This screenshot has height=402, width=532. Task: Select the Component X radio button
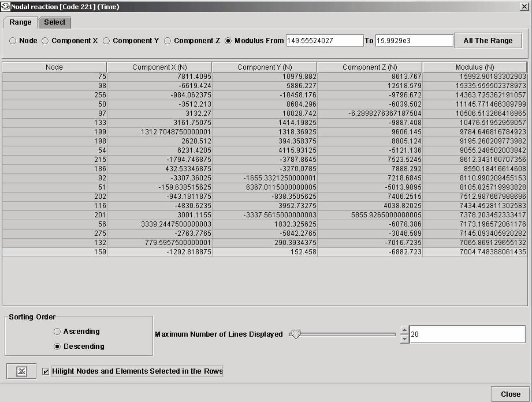pyautogui.click(x=45, y=41)
